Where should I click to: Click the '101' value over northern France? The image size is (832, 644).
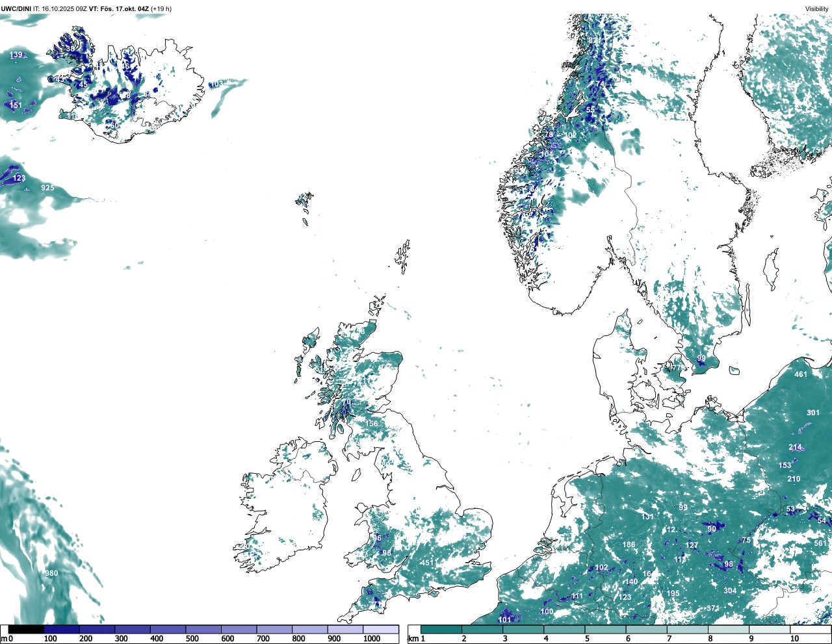pyautogui.click(x=505, y=620)
